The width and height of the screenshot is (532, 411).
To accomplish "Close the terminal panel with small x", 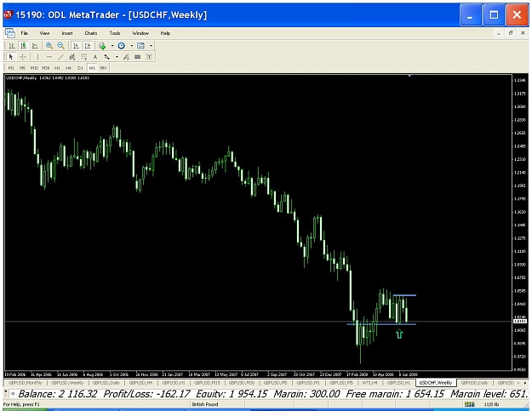I will 5,391.
